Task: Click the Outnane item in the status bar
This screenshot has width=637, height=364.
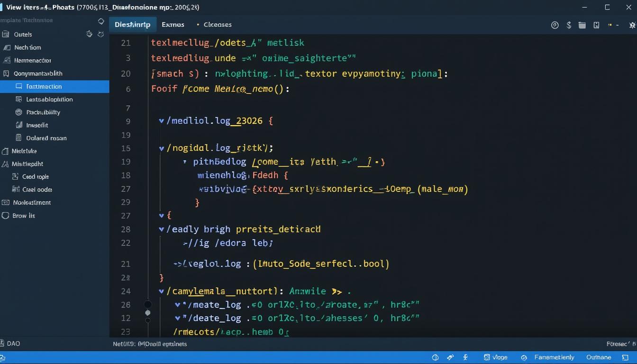Action: 598,357
